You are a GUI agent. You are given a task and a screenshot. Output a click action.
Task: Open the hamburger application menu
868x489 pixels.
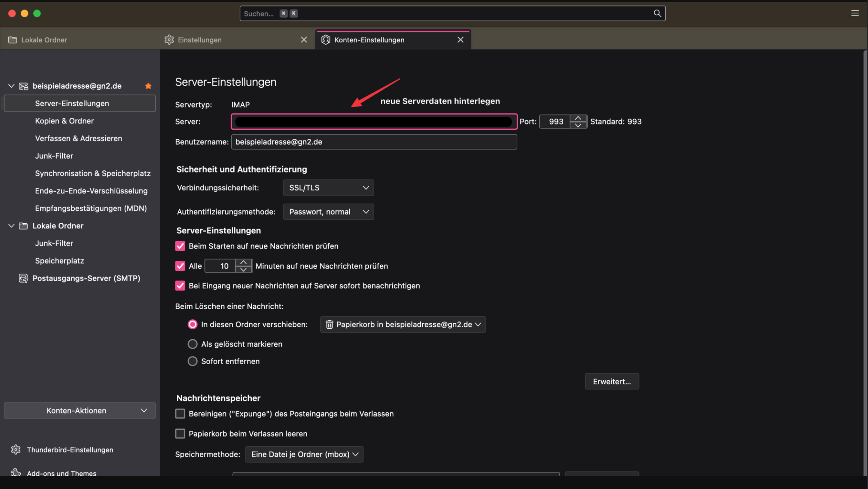pos(855,13)
